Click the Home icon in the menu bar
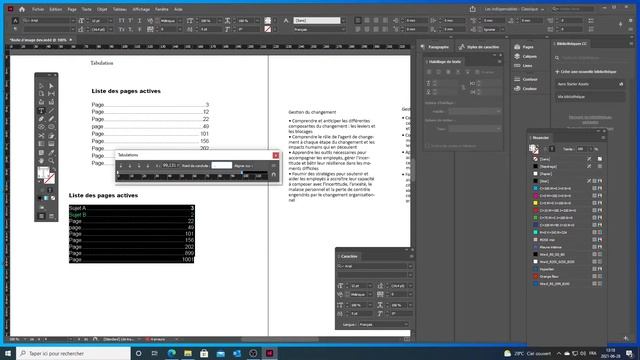The width and height of the screenshot is (640, 360). (x=22, y=9)
